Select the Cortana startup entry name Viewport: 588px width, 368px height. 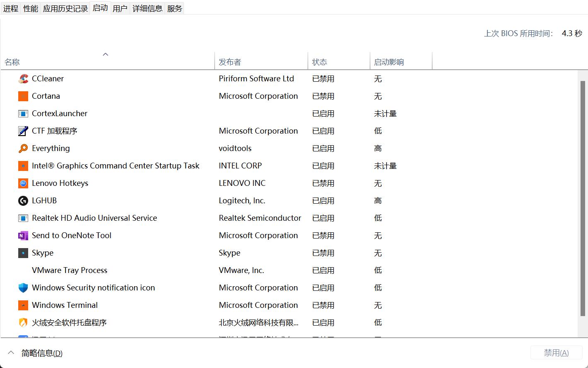(x=46, y=96)
